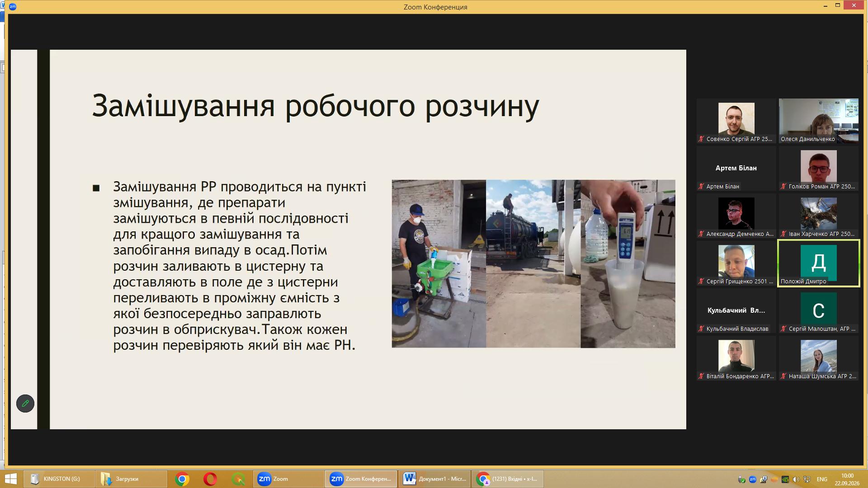Open the Загрузки folder taskbar button
Viewport: 868px width, 488px height.
coord(131,479)
